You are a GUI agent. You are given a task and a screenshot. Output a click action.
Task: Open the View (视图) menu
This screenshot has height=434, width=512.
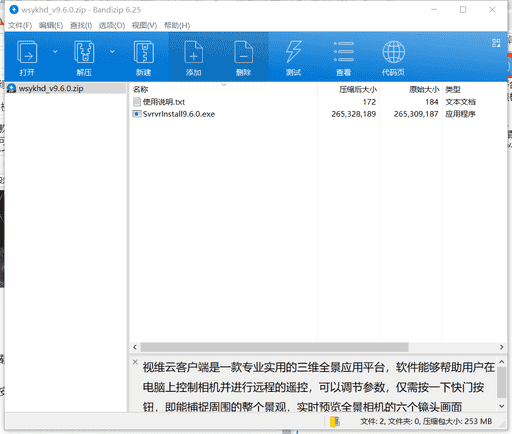click(x=144, y=26)
